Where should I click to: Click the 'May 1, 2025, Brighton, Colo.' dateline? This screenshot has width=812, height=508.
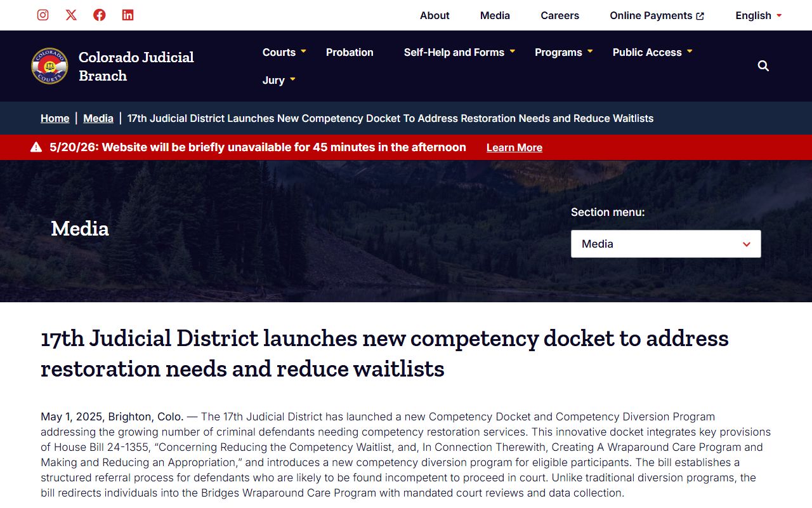112,417
